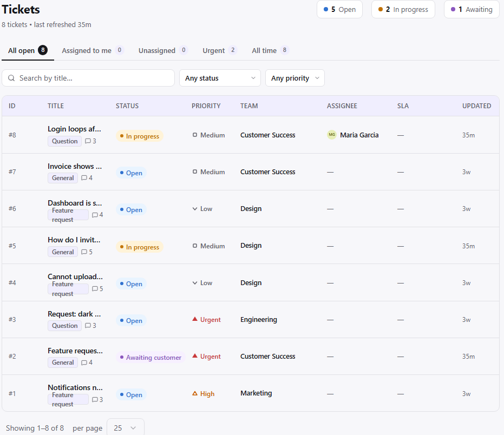Switch to the Urgent tab
The image size is (504, 435).
[220, 50]
